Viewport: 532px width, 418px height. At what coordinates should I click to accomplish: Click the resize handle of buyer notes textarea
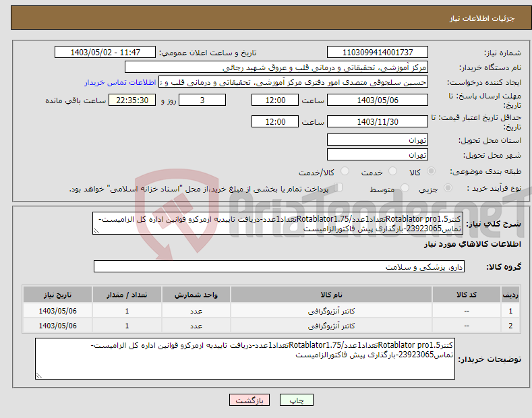39,376
